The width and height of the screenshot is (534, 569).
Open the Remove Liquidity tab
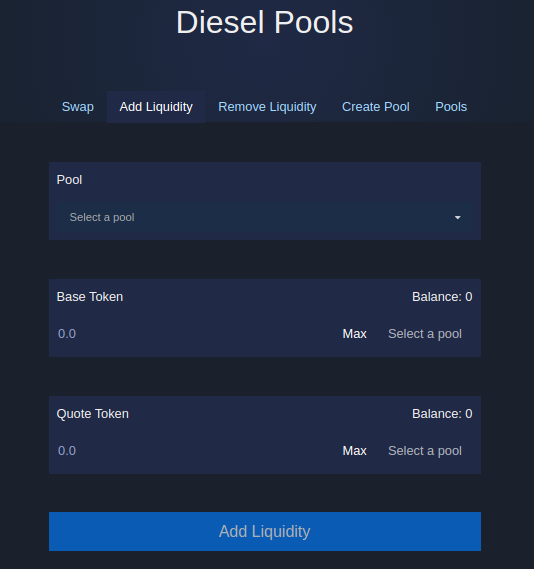point(267,107)
